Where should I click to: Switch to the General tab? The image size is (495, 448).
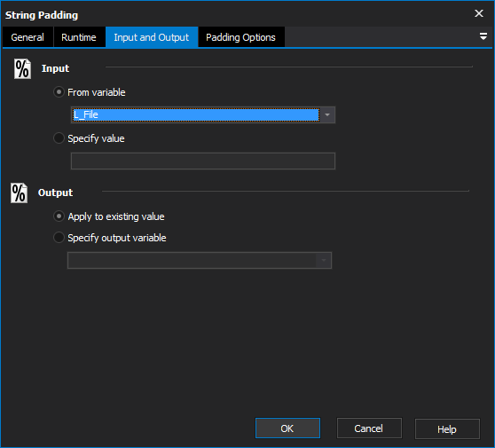pyautogui.click(x=27, y=37)
